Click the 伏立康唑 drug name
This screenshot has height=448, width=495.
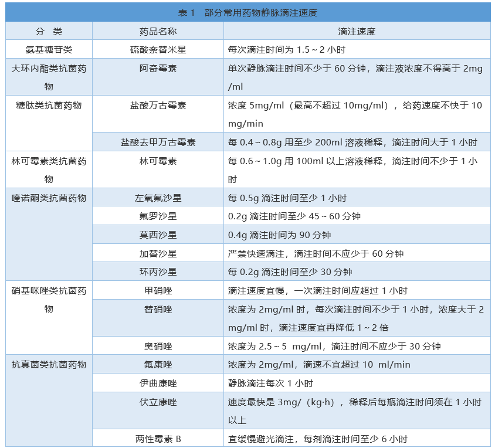point(158,402)
